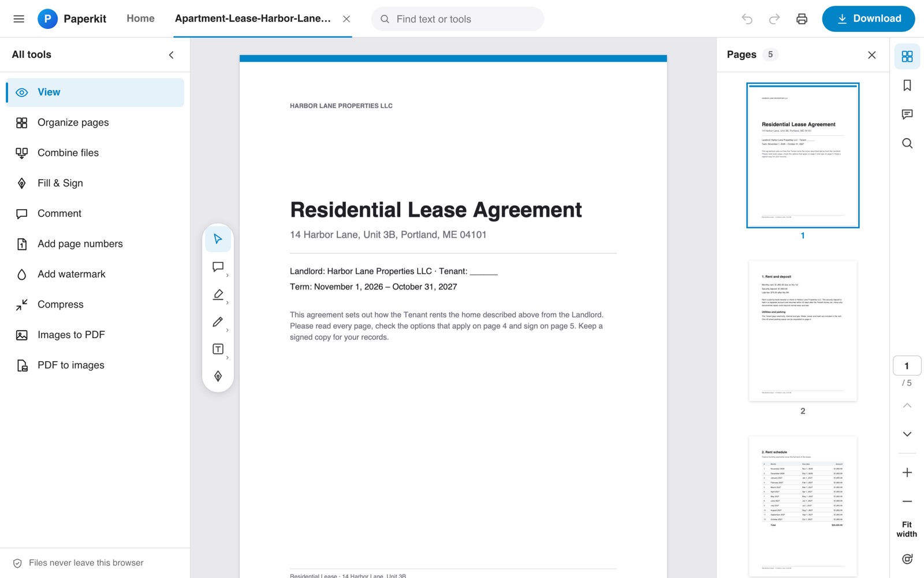Go to the previous page arrow
Image resolution: width=924 pixels, height=578 pixels.
coord(907,406)
